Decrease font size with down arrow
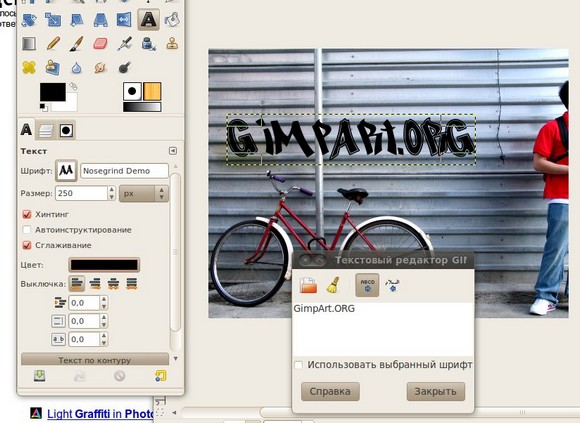 pos(111,197)
